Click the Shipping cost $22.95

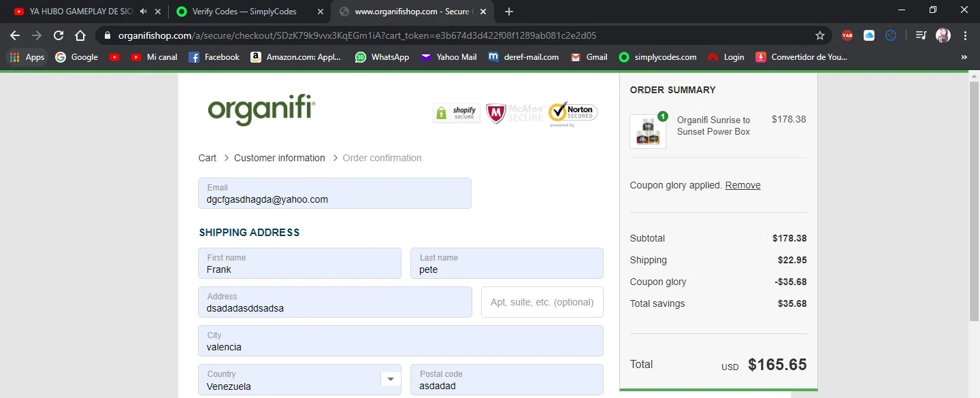point(792,260)
